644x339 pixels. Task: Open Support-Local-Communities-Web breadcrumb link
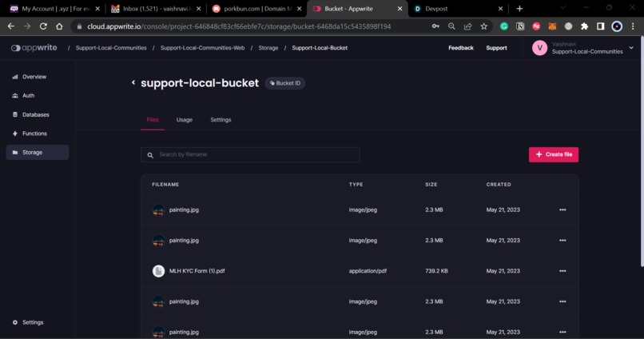coord(202,48)
